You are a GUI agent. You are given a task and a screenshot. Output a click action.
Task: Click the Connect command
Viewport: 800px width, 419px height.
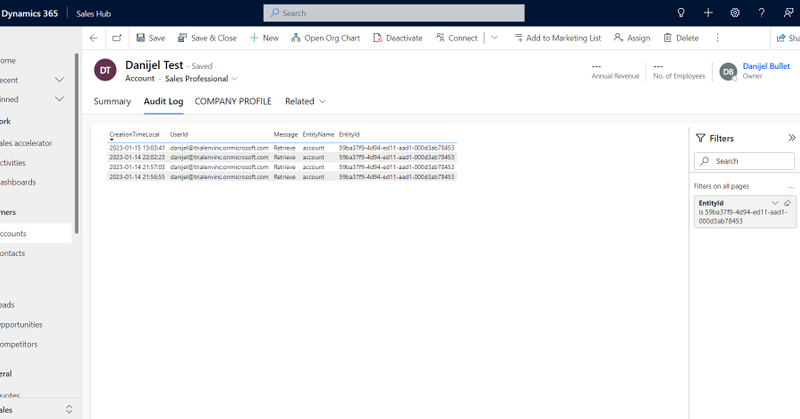(x=456, y=38)
